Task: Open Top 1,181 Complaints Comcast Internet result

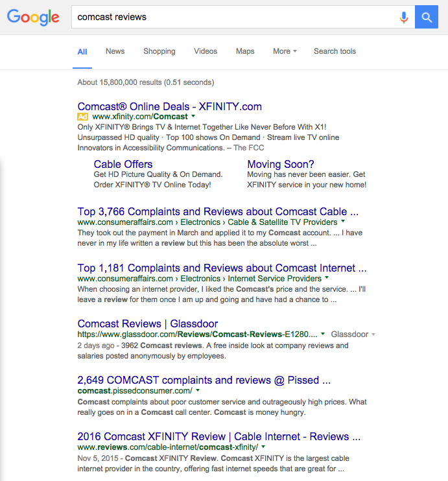Action: tap(222, 268)
